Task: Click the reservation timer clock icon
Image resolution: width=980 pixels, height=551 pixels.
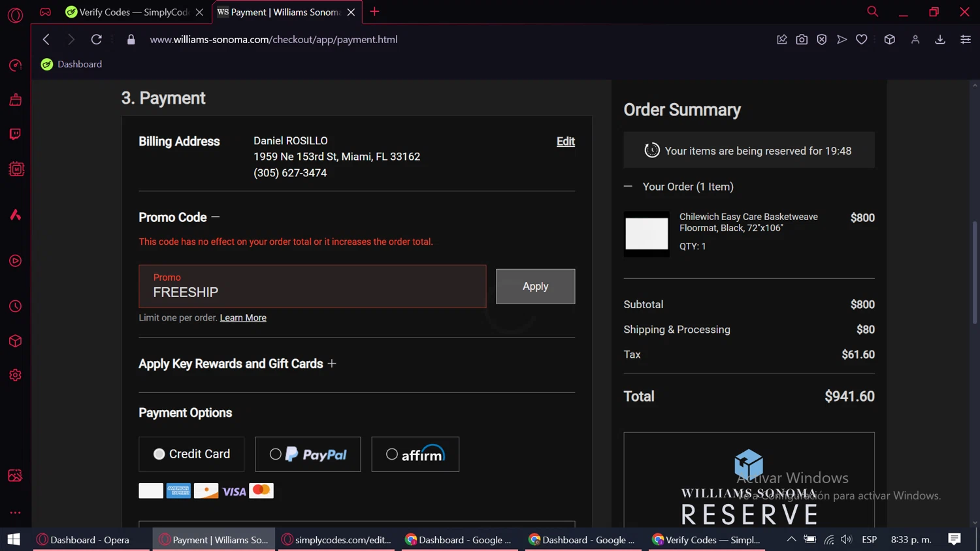Action: (x=651, y=150)
